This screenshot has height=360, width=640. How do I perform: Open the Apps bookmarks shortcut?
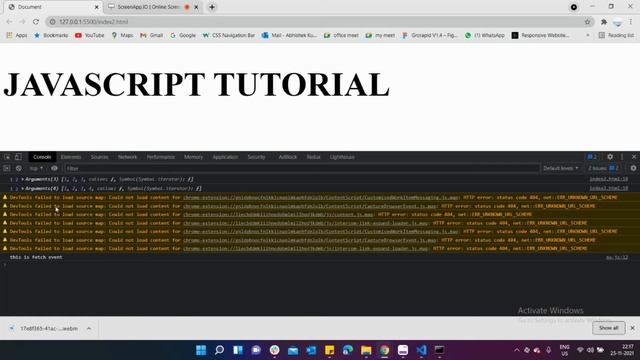(x=17, y=36)
